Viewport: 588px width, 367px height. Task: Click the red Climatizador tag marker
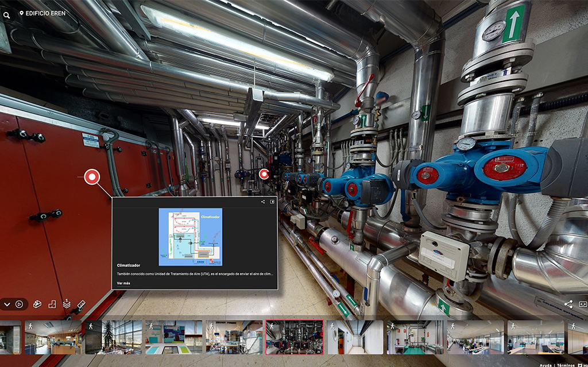(x=92, y=177)
